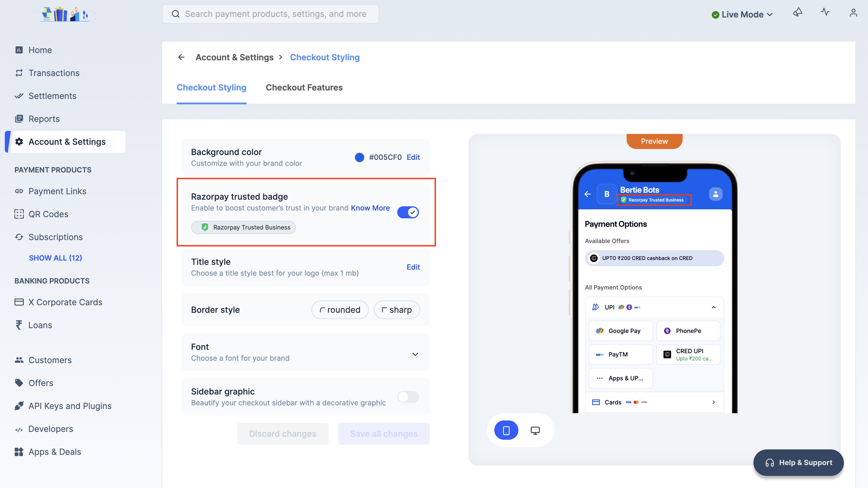Click the API Keys plug icon

[19, 406]
